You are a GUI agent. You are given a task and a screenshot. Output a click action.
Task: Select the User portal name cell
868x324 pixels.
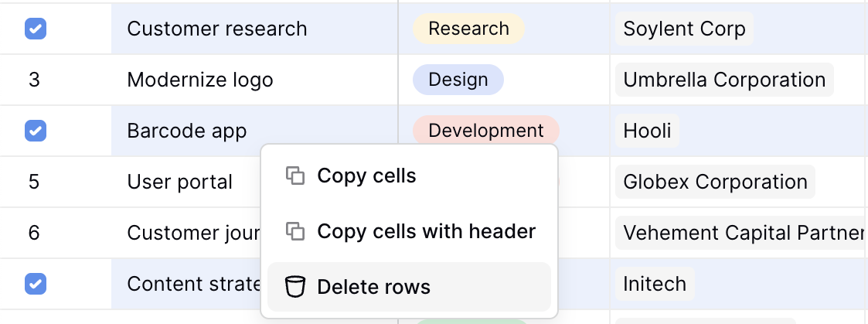180,182
